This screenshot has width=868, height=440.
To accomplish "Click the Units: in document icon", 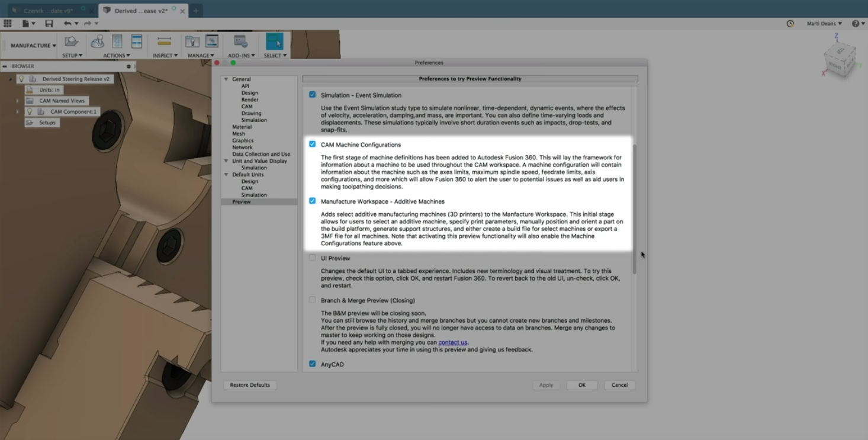I will (29, 90).
